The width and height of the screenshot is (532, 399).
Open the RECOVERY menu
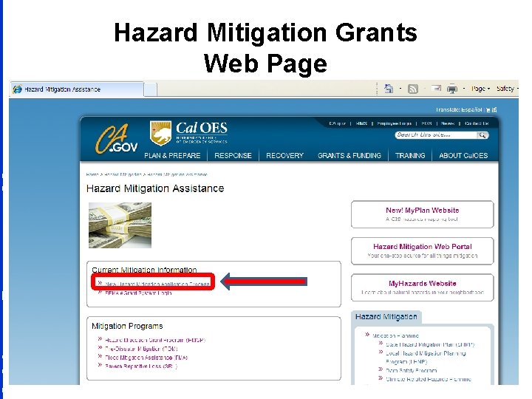[x=284, y=155]
